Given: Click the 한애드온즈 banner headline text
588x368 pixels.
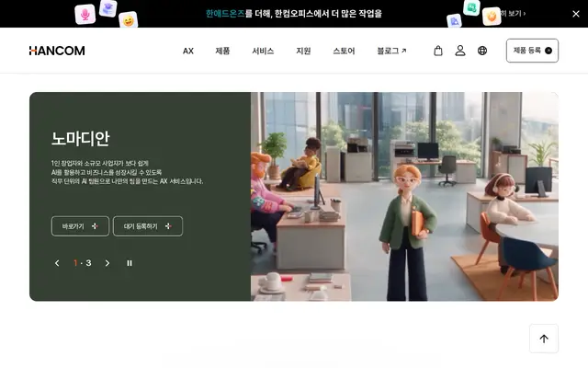Looking at the screenshot, I should point(294,14).
